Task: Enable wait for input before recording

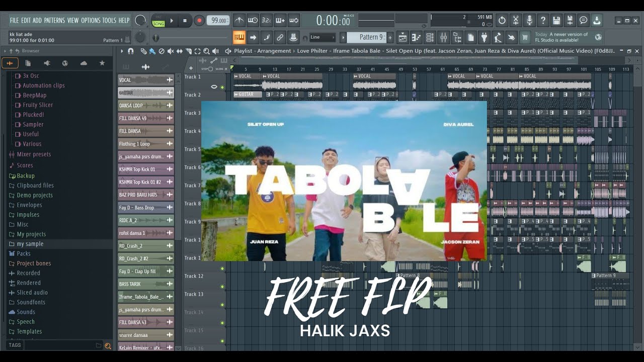Action: click(253, 21)
